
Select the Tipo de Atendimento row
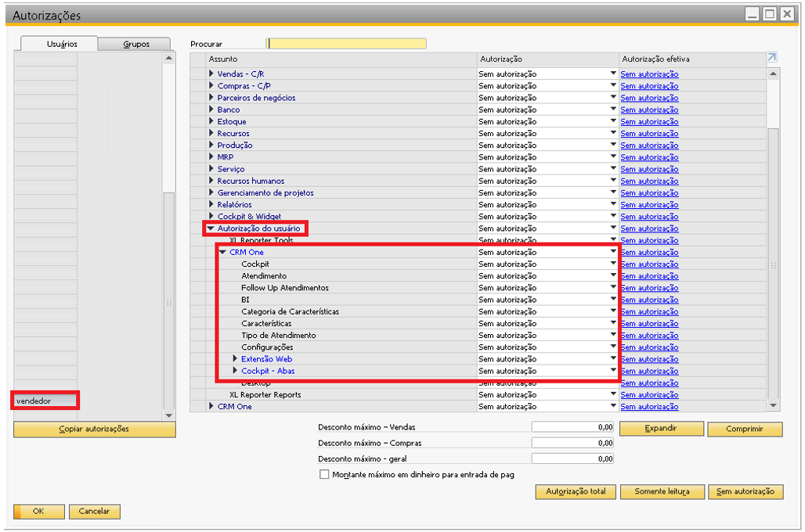coord(278,335)
